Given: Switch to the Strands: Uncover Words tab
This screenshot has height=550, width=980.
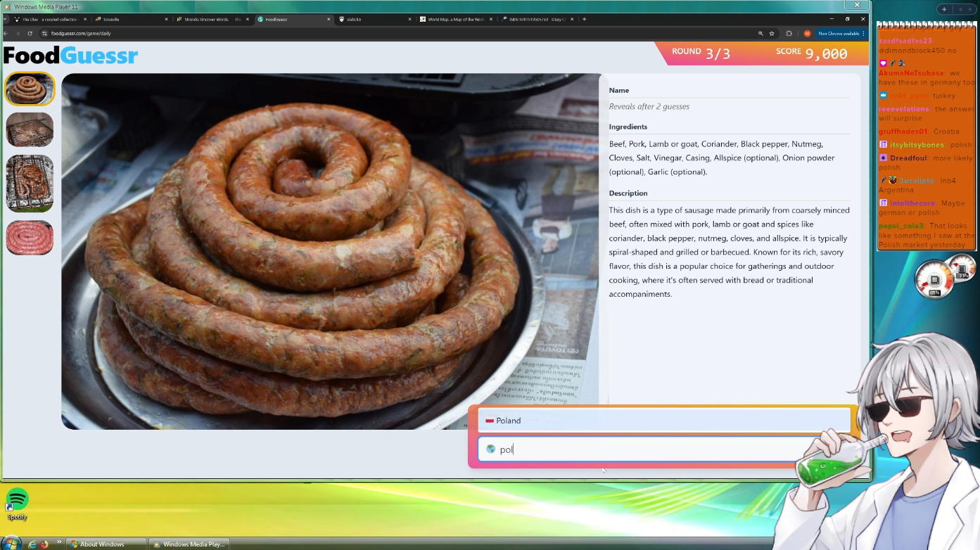Looking at the screenshot, I should tap(211, 19).
